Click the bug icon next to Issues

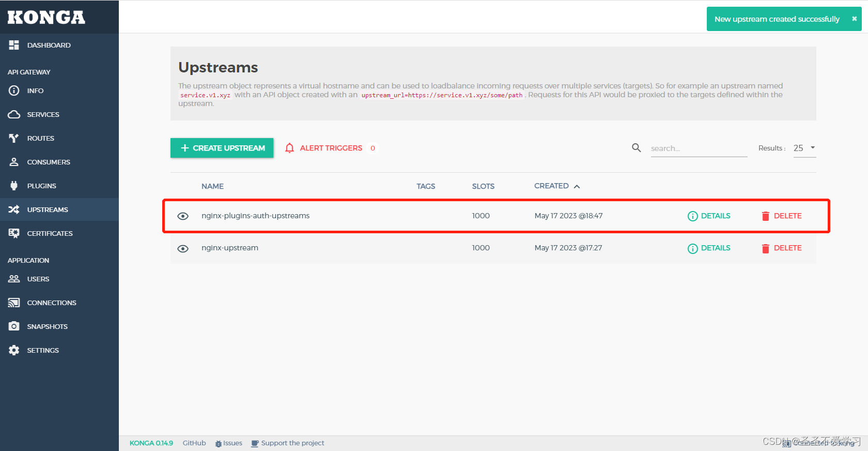tap(219, 443)
